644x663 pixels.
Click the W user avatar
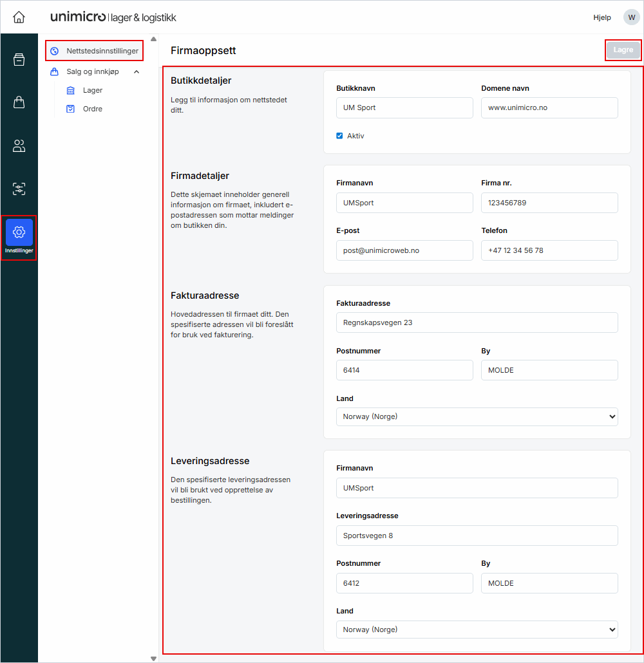(631, 17)
